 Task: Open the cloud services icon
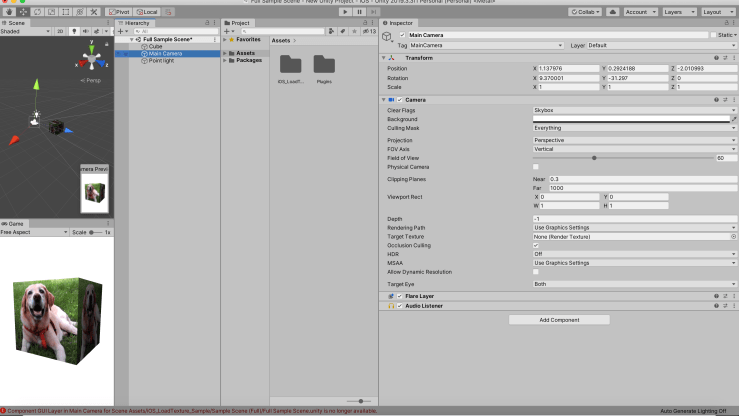611,12
